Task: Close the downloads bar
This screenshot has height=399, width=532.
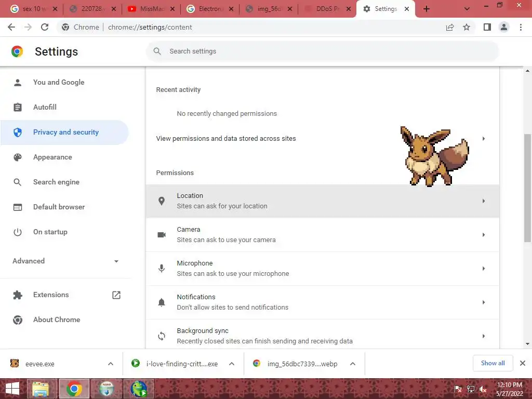Action: (523, 363)
